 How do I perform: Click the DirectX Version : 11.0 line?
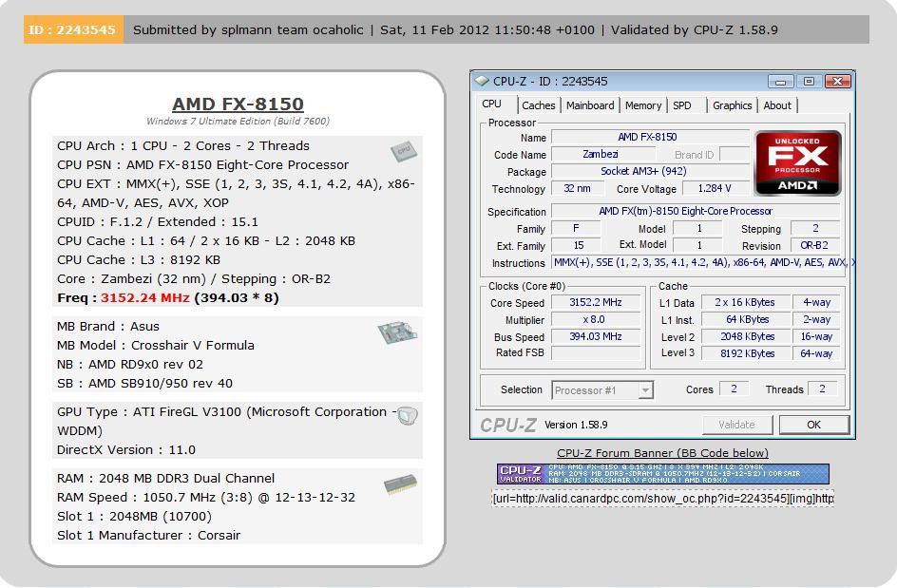point(125,450)
